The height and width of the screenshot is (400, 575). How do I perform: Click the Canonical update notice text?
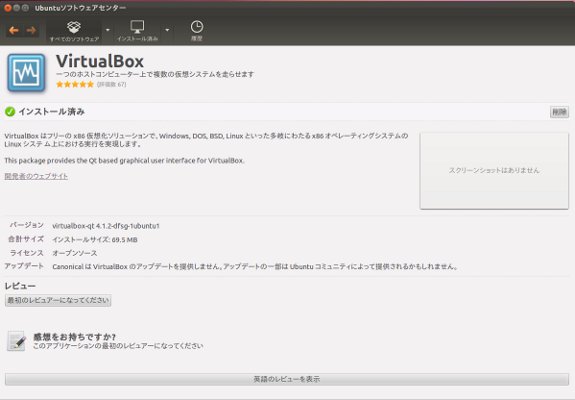(x=256, y=267)
